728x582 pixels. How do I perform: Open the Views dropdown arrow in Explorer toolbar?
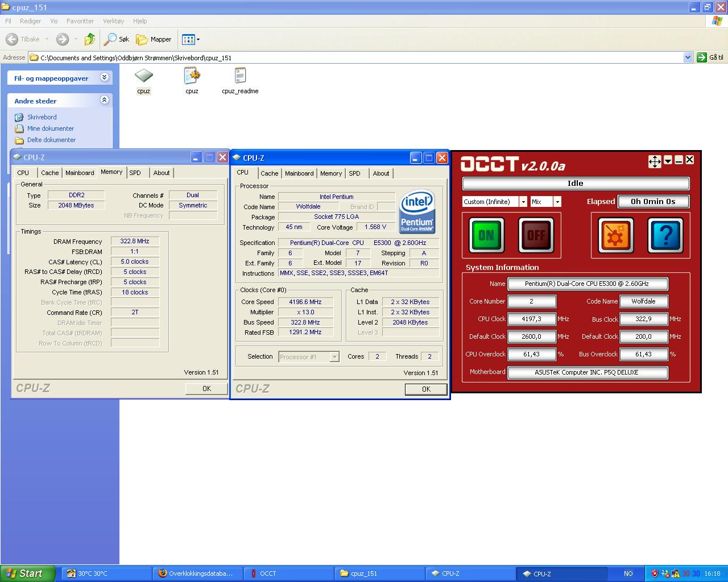198,39
